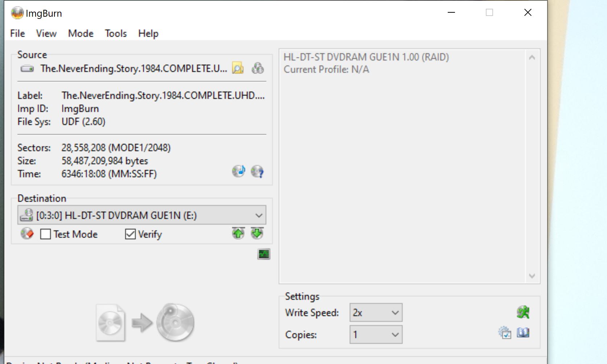The height and width of the screenshot is (364, 607).
Task: Click the Imp ID: field caption
Action: (33, 109)
